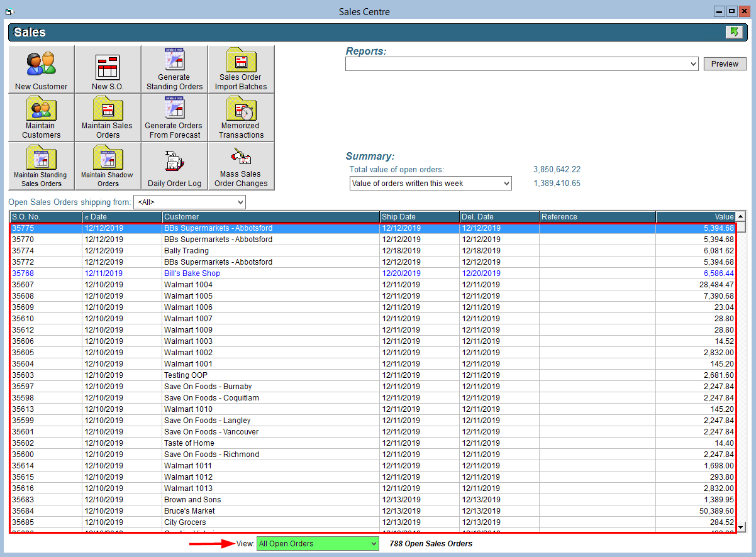The image size is (756, 557).
Task: Select Walmart 1013 row
Action: click(x=373, y=488)
